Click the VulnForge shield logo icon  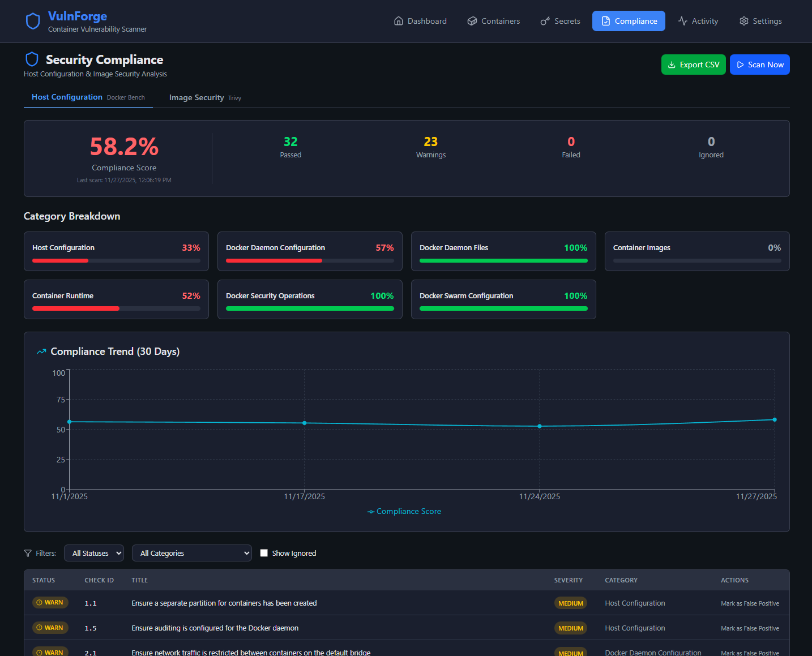click(x=33, y=22)
